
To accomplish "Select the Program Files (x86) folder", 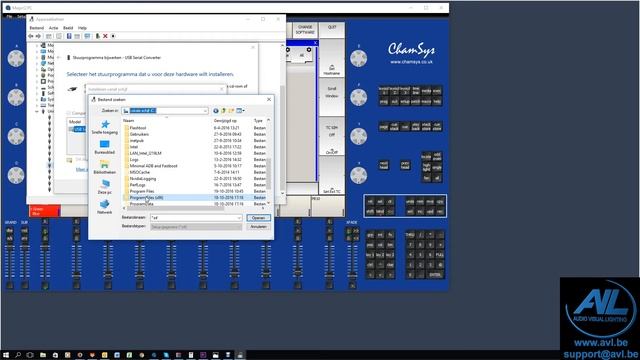I will pos(146,198).
